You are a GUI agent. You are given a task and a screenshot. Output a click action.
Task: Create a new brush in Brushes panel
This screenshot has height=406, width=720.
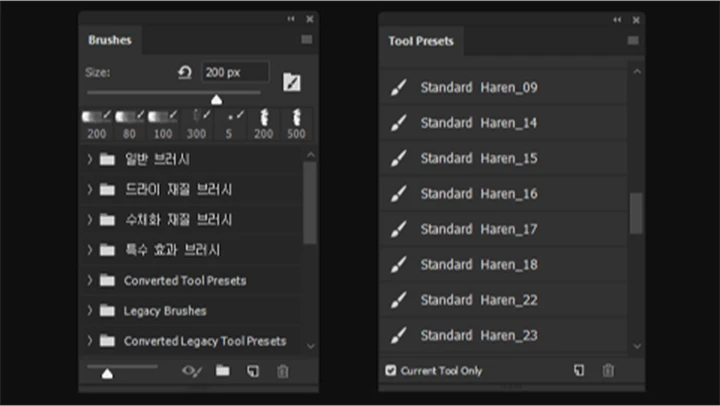(253, 371)
